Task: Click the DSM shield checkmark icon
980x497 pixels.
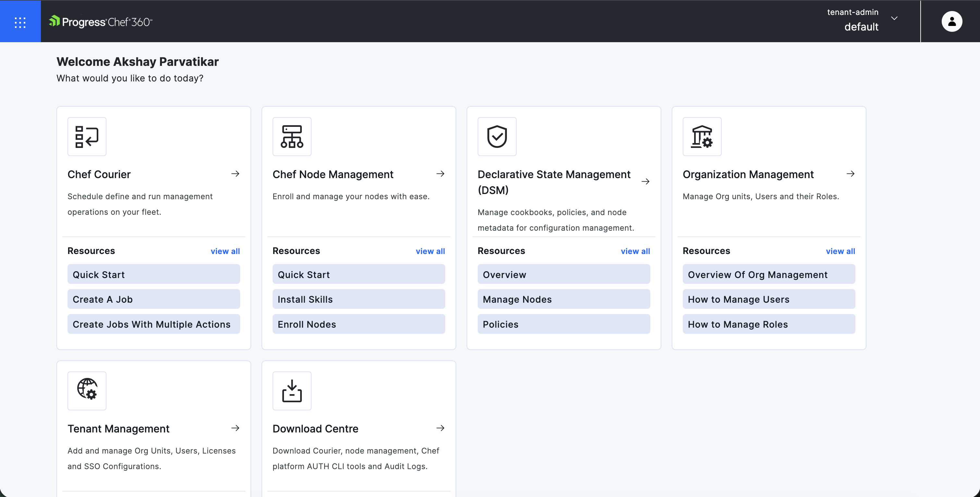Action: (x=497, y=137)
